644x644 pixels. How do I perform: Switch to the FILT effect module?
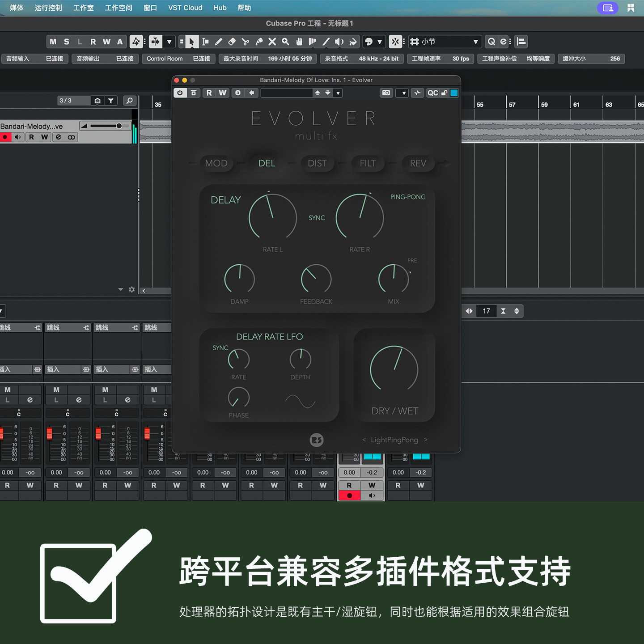(x=368, y=163)
